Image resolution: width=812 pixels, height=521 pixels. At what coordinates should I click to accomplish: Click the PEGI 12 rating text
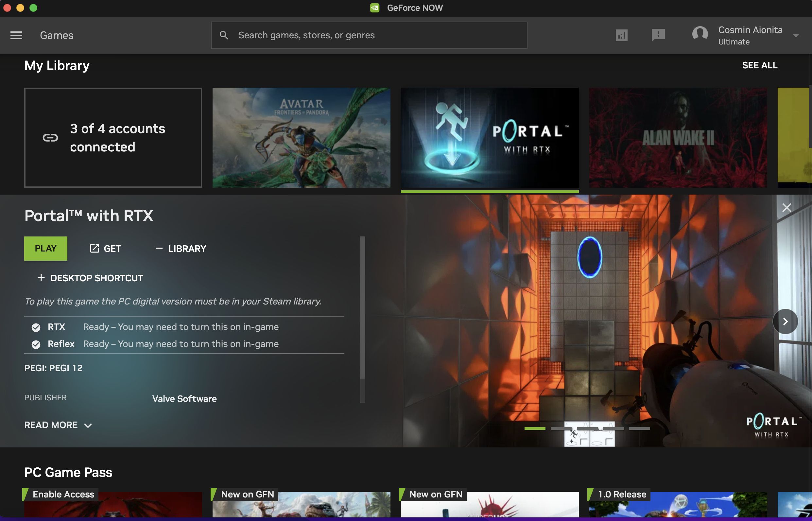(53, 368)
